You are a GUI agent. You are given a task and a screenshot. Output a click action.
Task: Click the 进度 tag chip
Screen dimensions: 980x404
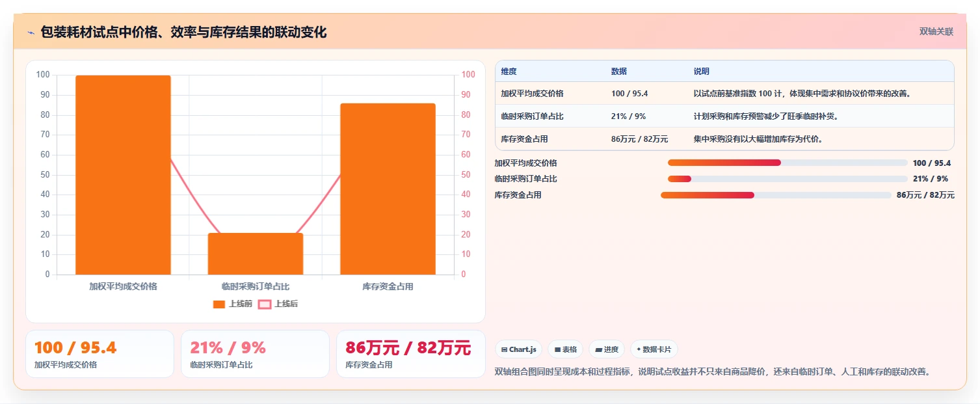(607, 349)
